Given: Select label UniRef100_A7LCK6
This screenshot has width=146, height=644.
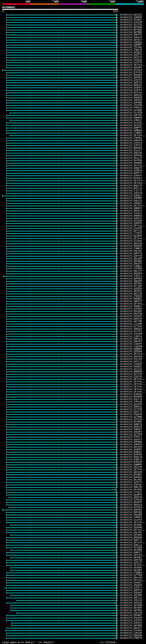Looking at the screenshot, I should (x=131, y=359).
